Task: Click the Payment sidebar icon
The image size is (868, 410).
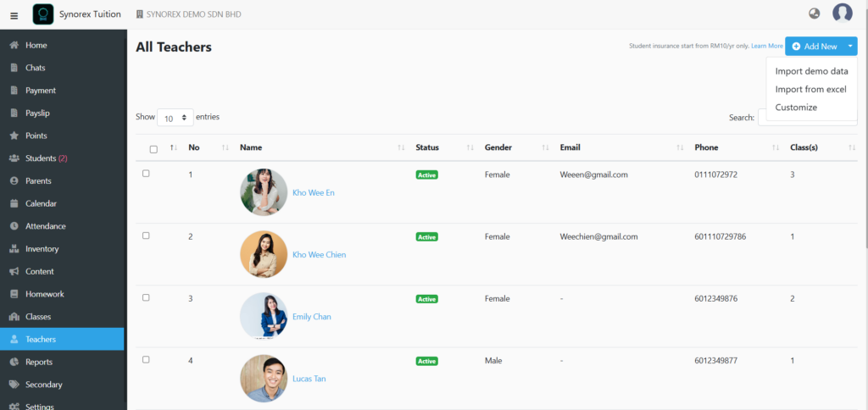Action: pos(14,91)
